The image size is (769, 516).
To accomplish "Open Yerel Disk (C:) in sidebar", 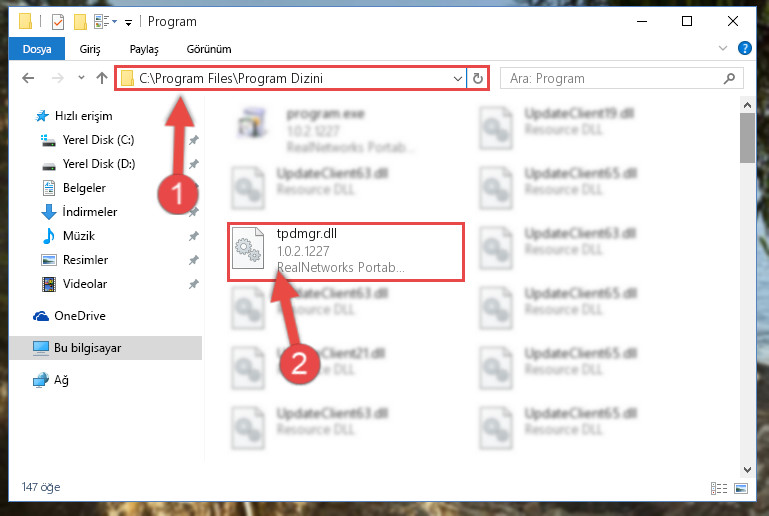I will 98,140.
